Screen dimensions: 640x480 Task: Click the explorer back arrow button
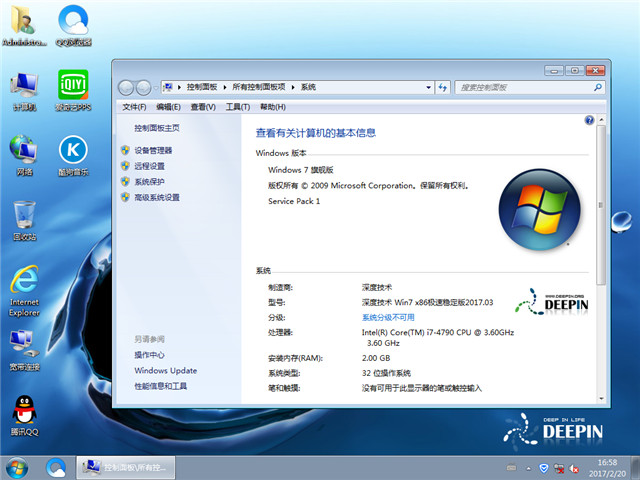[126, 87]
